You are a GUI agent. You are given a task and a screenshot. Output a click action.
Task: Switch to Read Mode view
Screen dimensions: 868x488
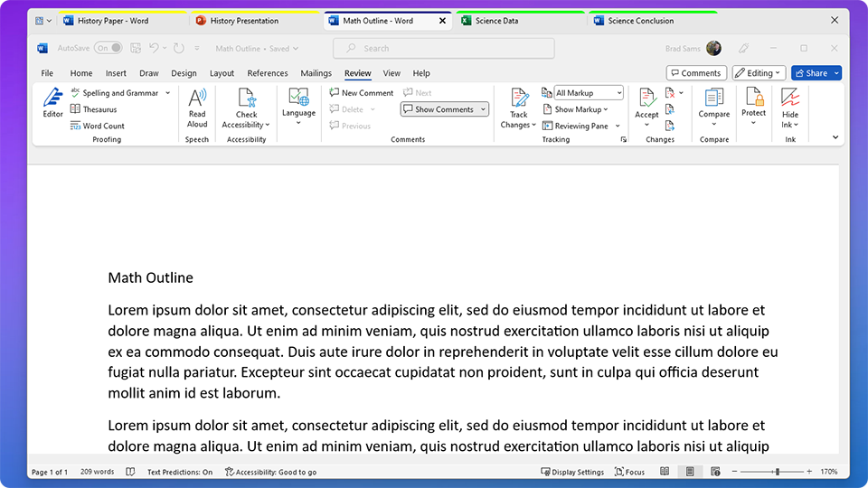pos(665,472)
